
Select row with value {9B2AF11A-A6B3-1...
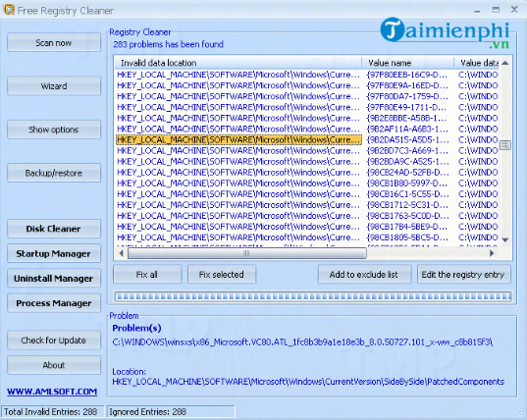[306, 129]
